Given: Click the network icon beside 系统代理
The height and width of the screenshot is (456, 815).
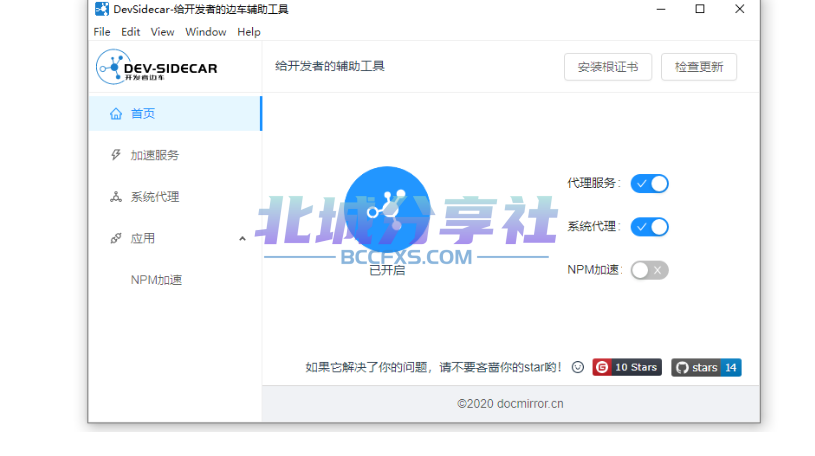Looking at the screenshot, I should [116, 197].
